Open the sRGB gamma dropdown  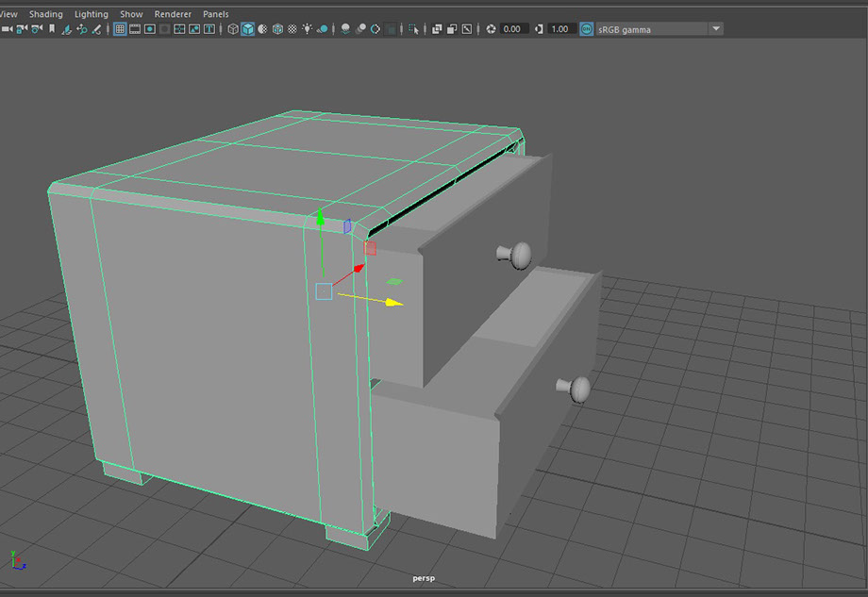716,29
